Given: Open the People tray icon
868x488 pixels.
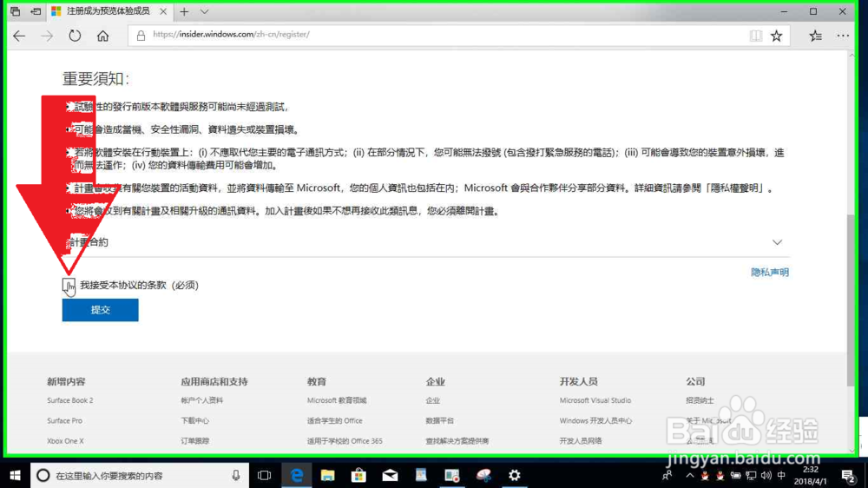Looking at the screenshot, I should 667,475.
